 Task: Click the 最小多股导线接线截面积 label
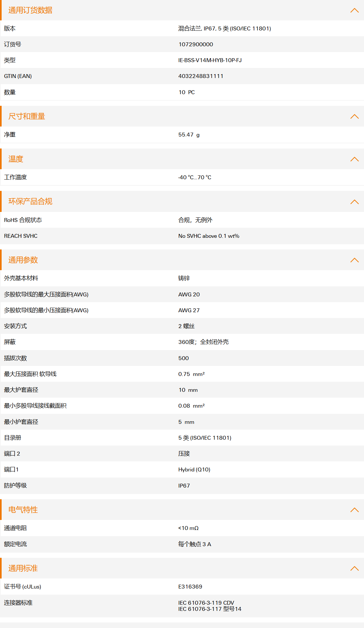click(x=35, y=406)
